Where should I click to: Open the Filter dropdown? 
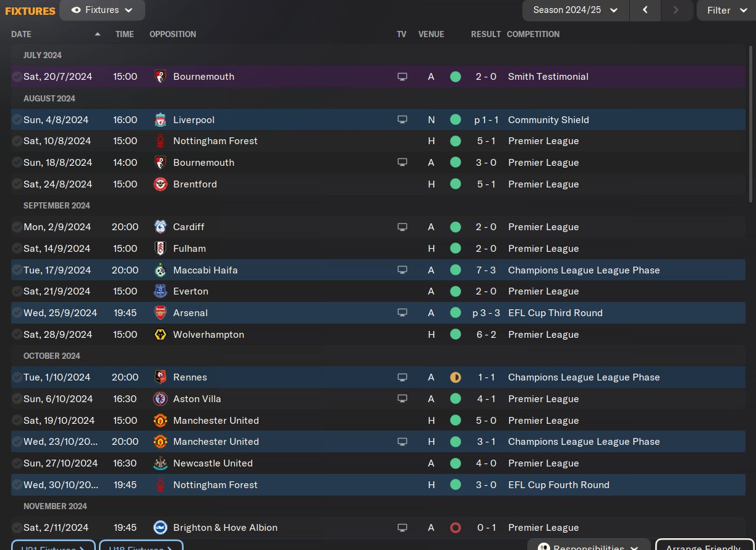[x=726, y=11]
